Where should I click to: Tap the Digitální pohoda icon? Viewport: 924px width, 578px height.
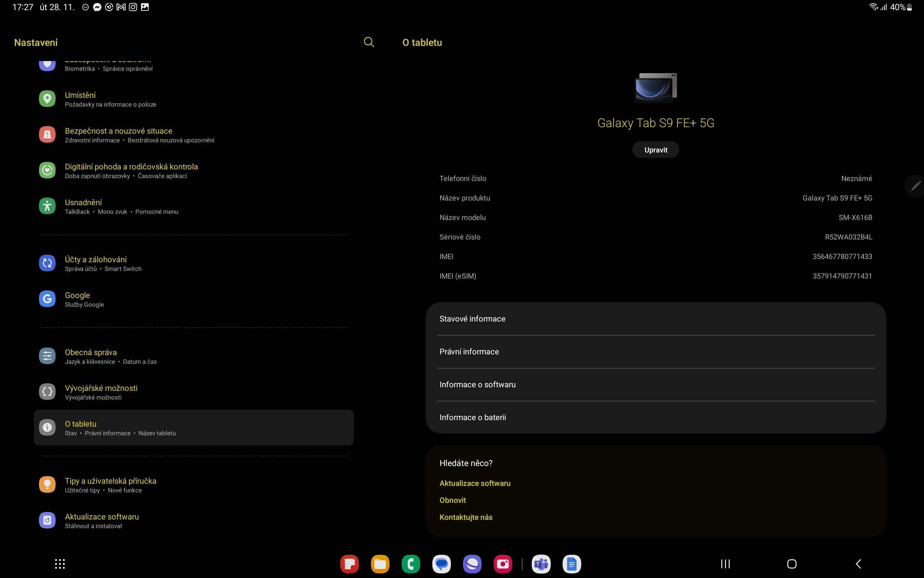pyautogui.click(x=47, y=170)
